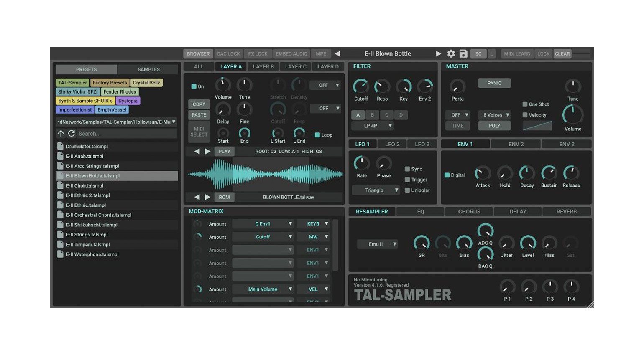Click the filter Key knob

point(404,86)
